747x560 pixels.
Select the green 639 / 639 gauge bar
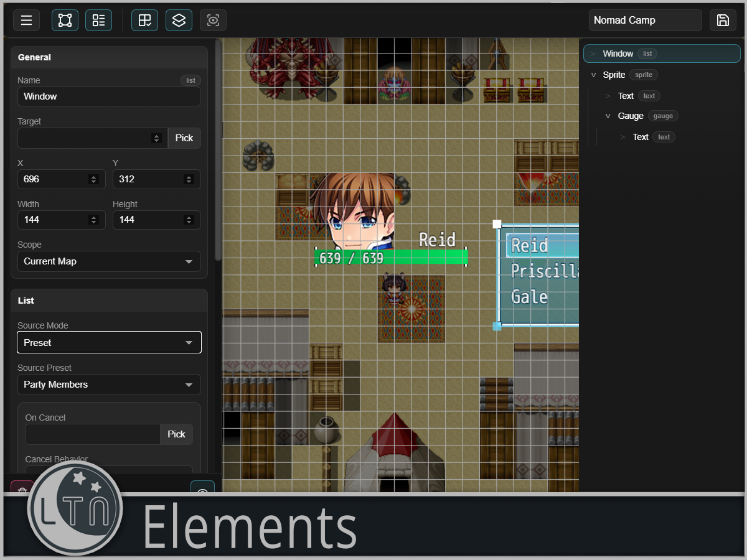tap(392, 258)
